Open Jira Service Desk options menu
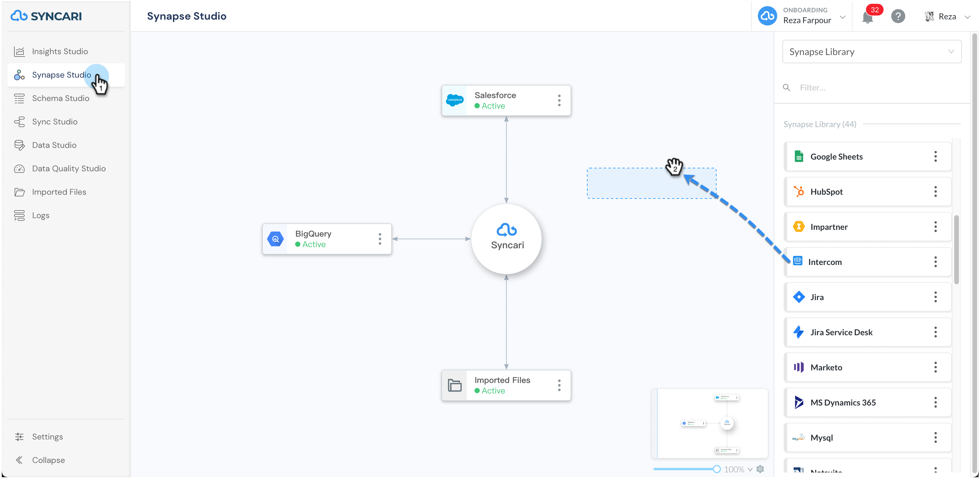The image size is (980, 479). 935,332
